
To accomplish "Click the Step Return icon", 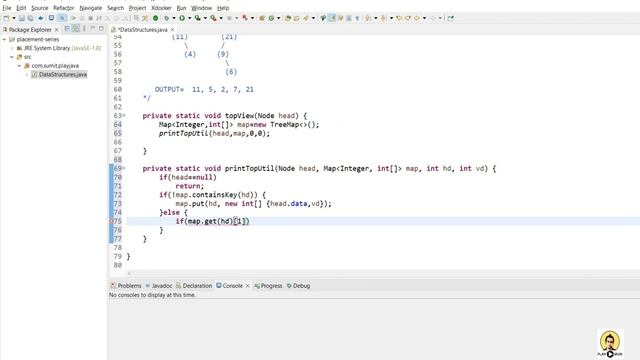I will (124, 18).
